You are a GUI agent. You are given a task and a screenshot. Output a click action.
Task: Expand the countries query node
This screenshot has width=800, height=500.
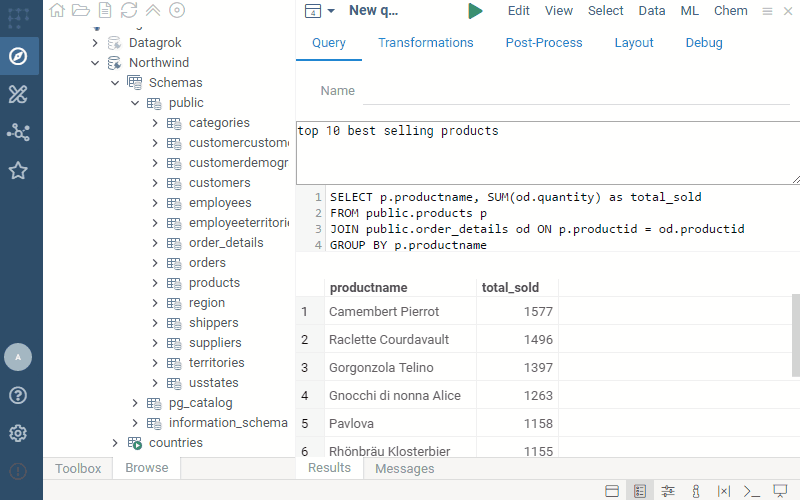115,443
